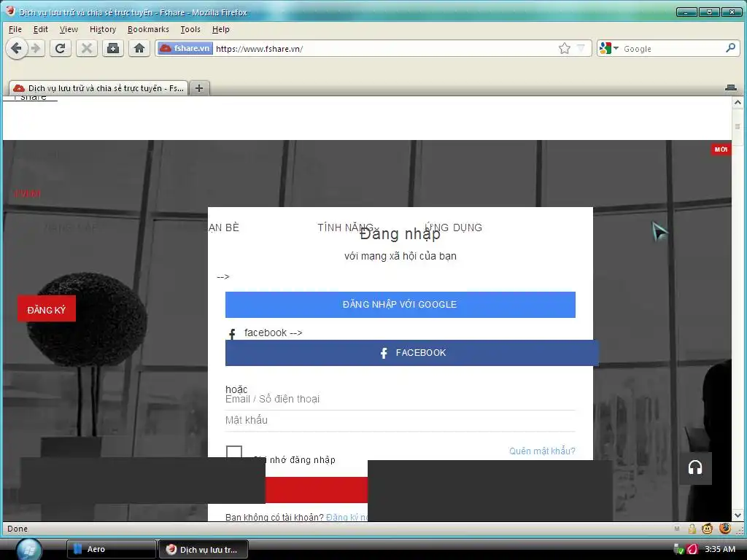Click the search magnifier icon

tap(730, 48)
